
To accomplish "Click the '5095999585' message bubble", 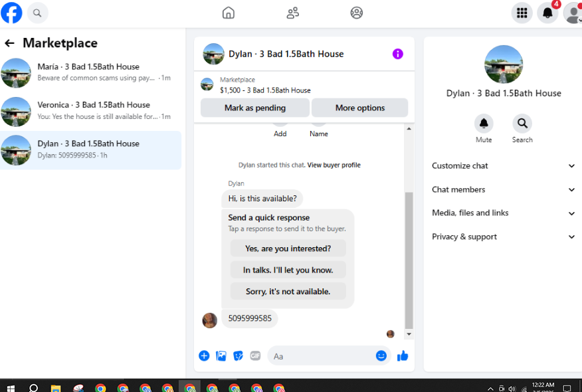I will (250, 318).
